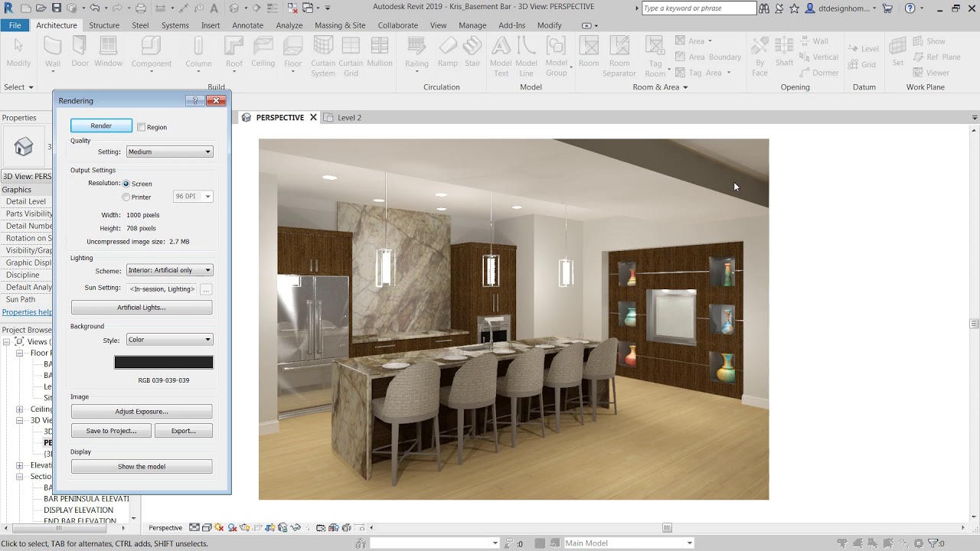Select the Ceiling tool

click(x=263, y=52)
